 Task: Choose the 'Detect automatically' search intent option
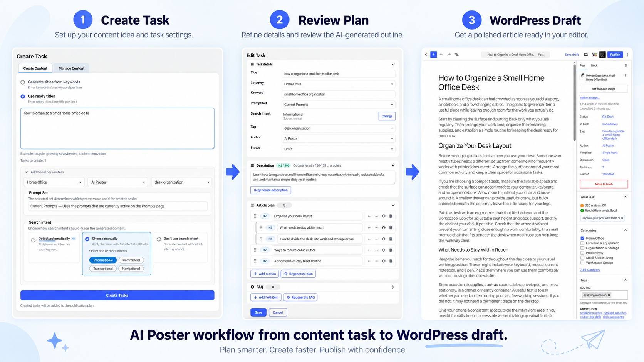coord(34,240)
